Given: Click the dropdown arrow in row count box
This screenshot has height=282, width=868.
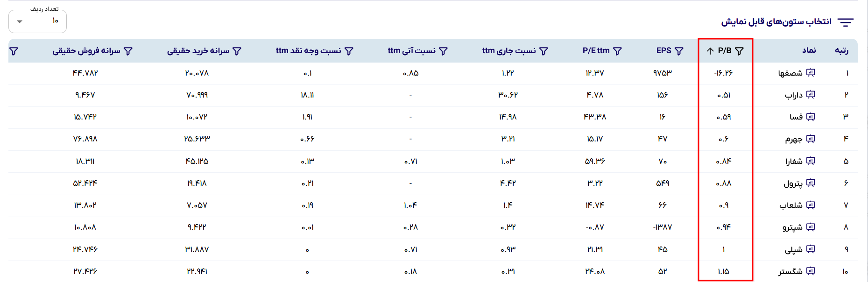Looking at the screenshot, I should (x=20, y=21).
